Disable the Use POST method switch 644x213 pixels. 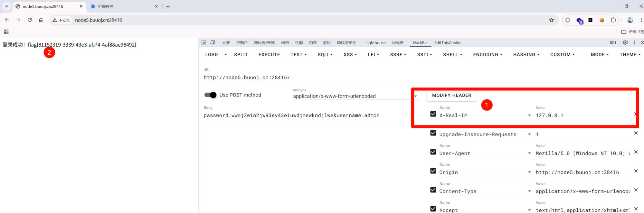coord(211,95)
